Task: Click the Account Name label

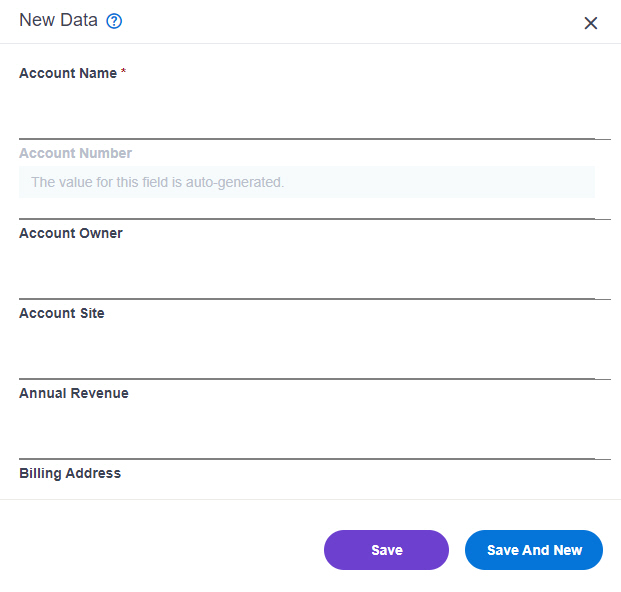Action: click(x=68, y=73)
